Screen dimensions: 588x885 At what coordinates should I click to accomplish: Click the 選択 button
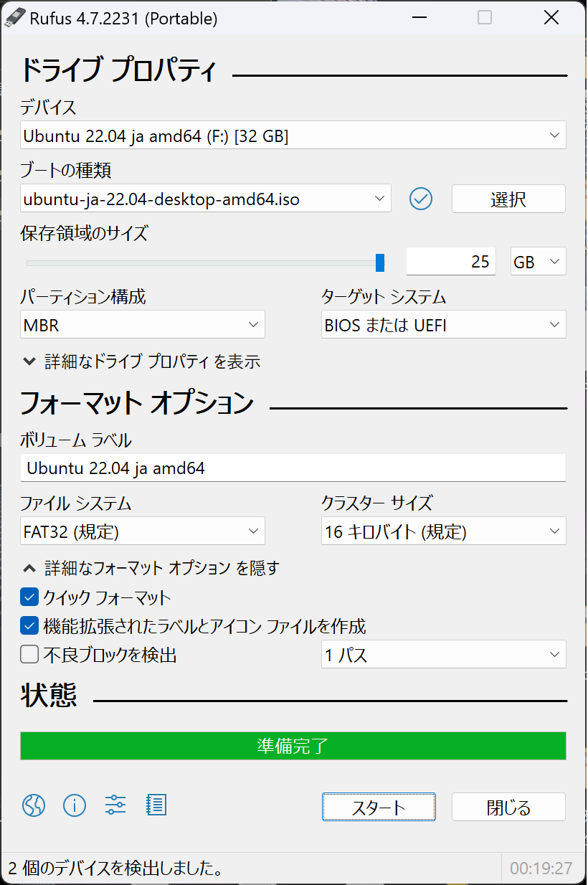(508, 199)
